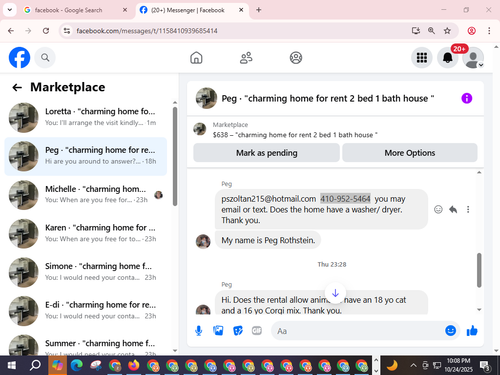
Task: Click the conversation list scrollbar
Action: 175,156
